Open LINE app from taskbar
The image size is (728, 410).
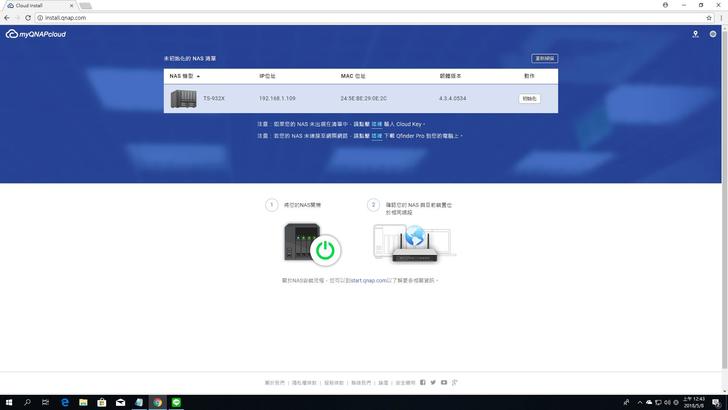[x=176, y=402]
